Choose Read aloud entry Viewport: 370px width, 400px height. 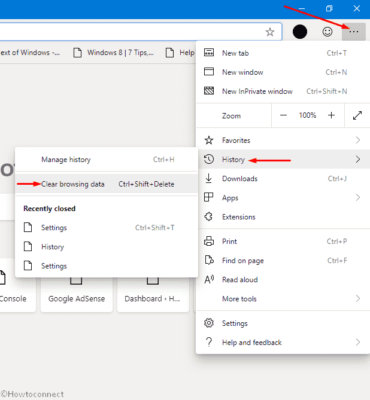coord(283,279)
